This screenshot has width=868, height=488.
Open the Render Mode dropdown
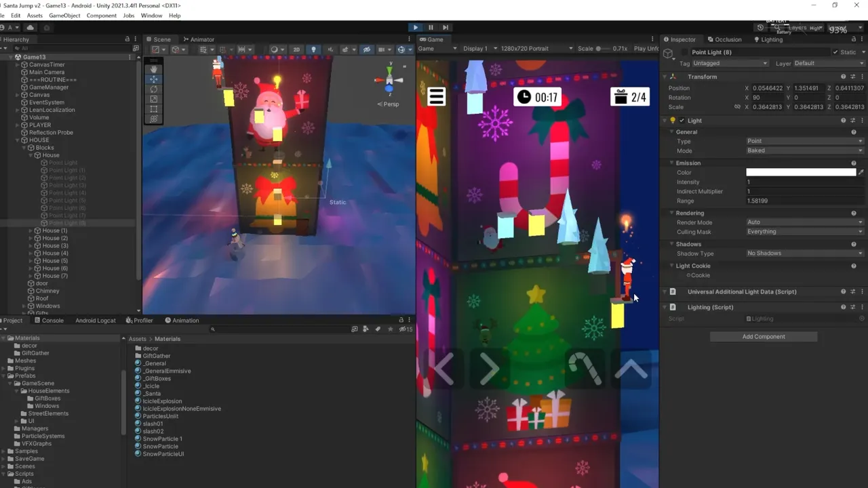click(x=805, y=222)
